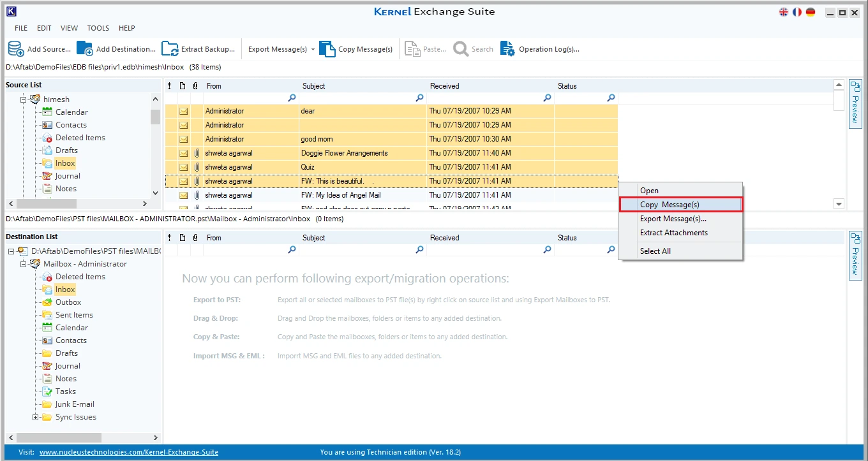
Task: Click search icon in source Received filter
Action: tap(547, 98)
